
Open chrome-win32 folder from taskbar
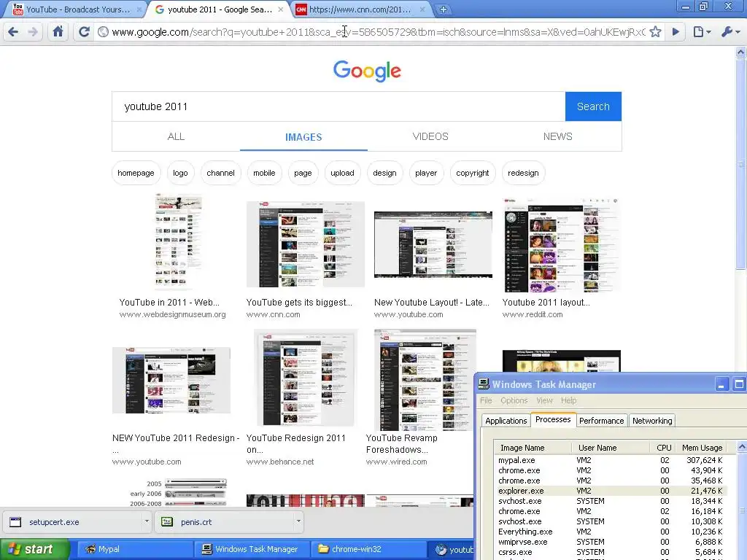pyautogui.click(x=368, y=549)
